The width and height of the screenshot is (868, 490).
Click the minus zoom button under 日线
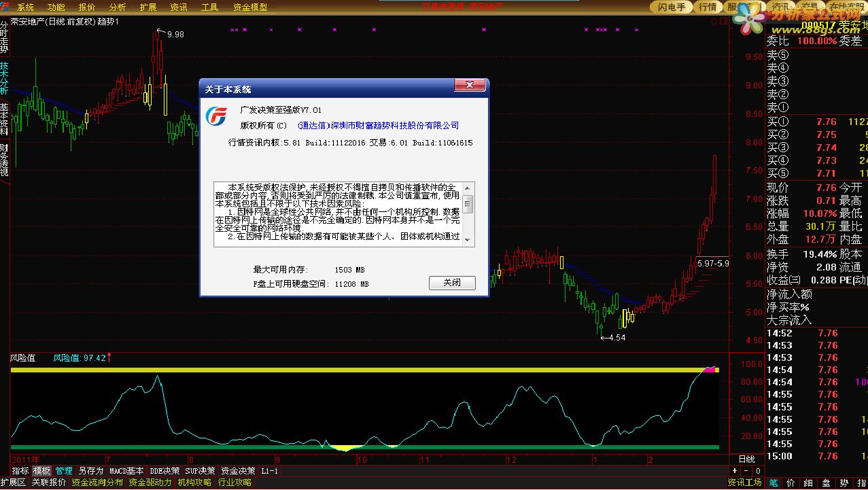746,470
